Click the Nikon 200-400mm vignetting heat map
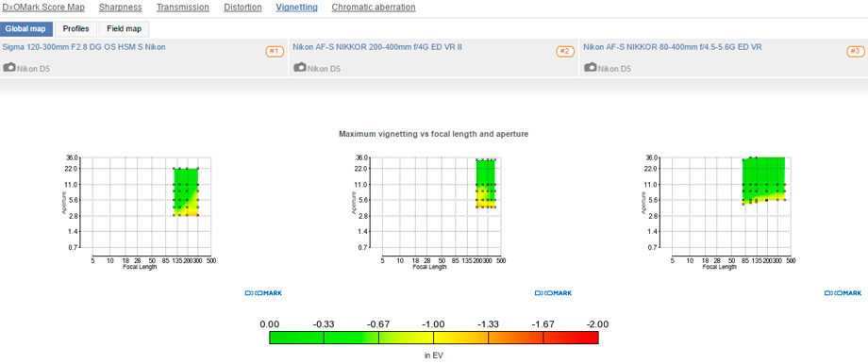Viewport: 868px width, 364px height. pos(486,183)
